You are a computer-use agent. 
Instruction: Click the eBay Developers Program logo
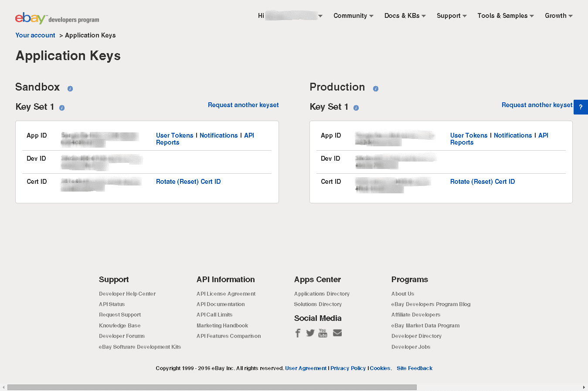click(57, 18)
